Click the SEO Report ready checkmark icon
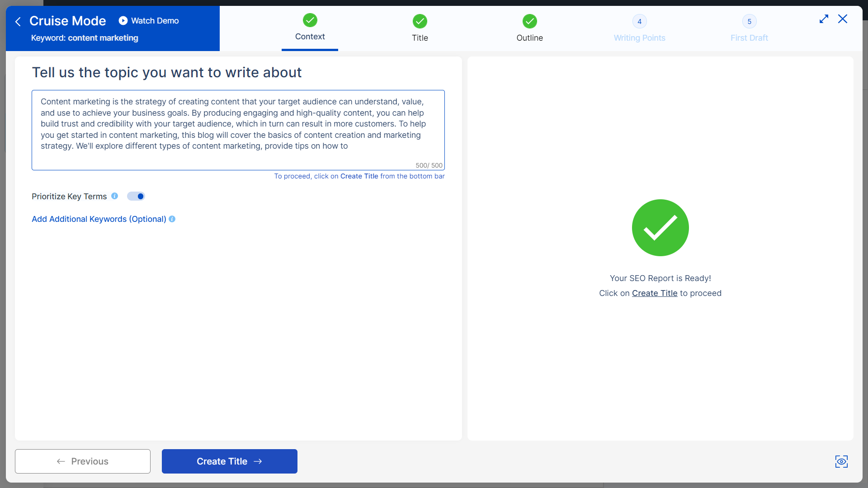 click(x=660, y=228)
